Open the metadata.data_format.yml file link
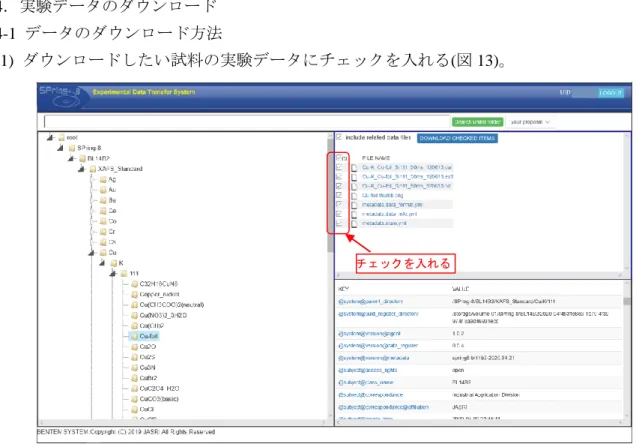Image resolution: width=639 pixels, height=447 pixels. (392, 205)
